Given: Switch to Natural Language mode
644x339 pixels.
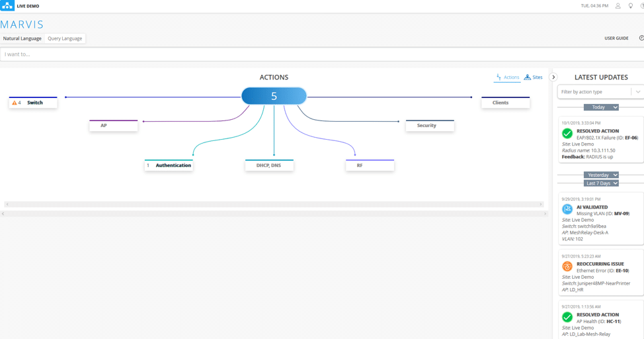Looking at the screenshot, I should tap(22, 38).
